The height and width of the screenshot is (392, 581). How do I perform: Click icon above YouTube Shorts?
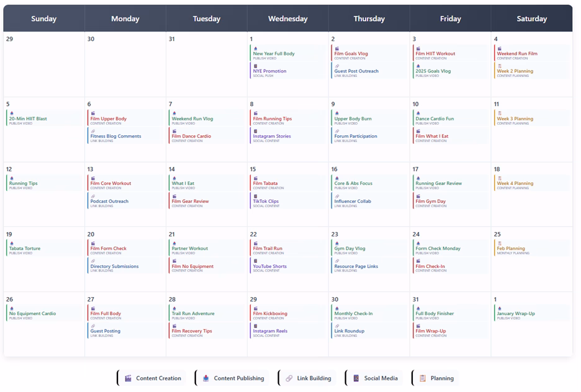click(255, 261)
